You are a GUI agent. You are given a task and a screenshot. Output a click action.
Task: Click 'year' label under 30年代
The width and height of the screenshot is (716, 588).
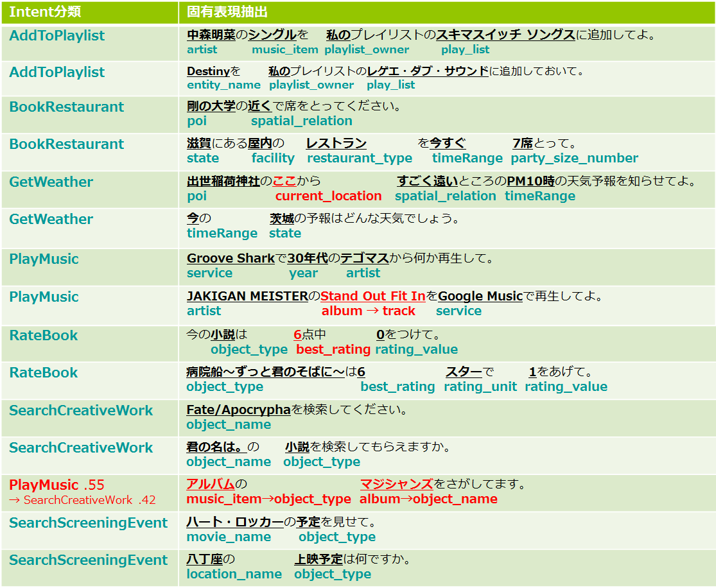(x=303, y=273)
